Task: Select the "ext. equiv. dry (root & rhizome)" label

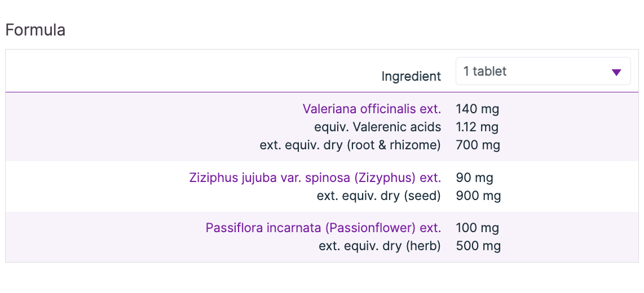Action: coord(350,145)
